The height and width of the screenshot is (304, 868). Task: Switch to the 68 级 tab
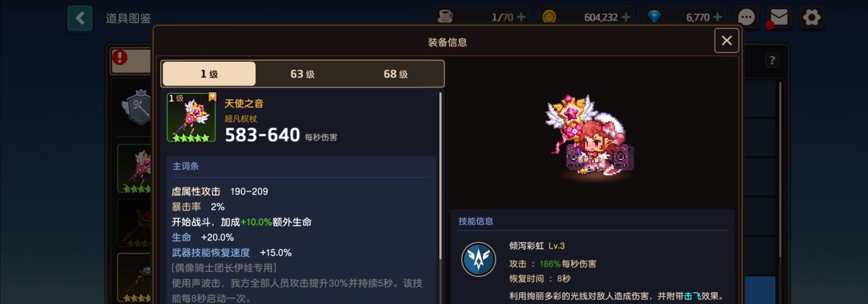[x=396, y=74]
